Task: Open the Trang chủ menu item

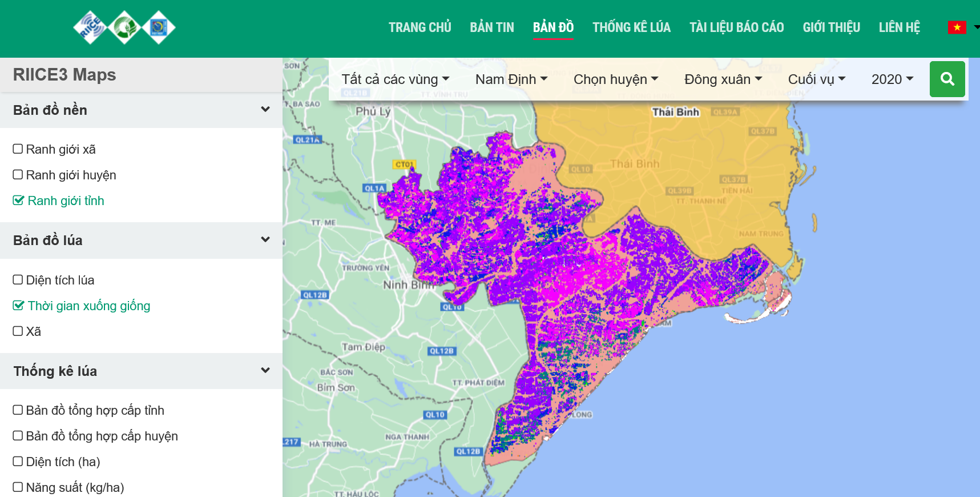Action: pyautogui.click(x=420, y=27)
